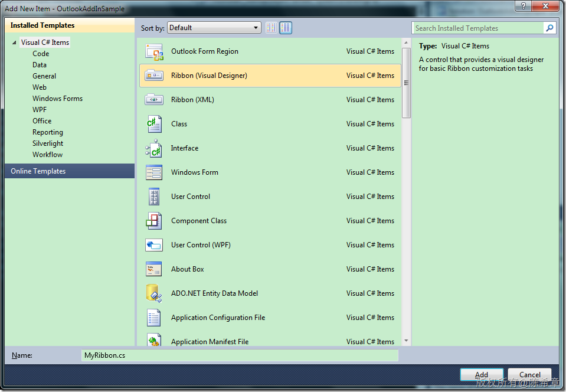The height and width of the screenshot is (392, 566).
Task: Click the Ribbon (Visual Designer) icon
Action: tap(154, 76)
